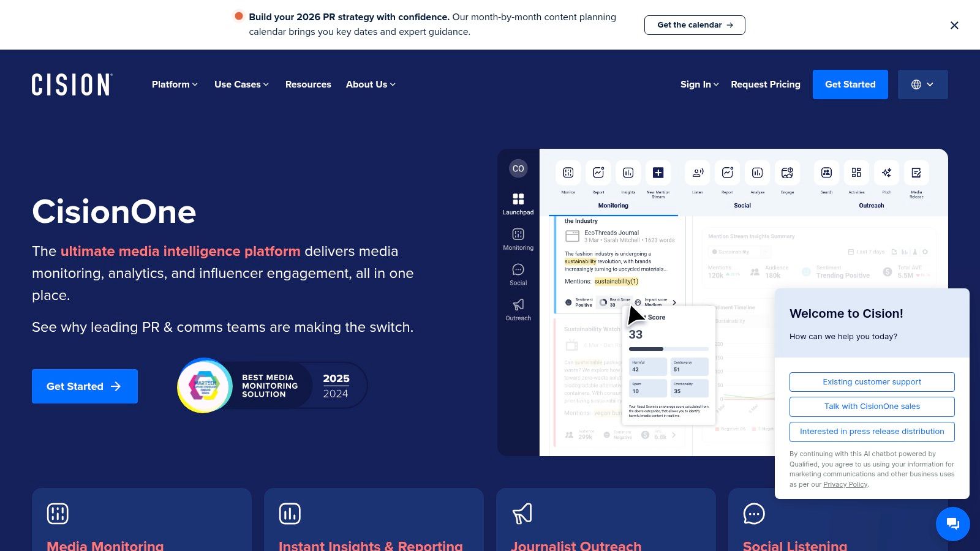Open the Search tool under Outreach

(x=826, y=173)
